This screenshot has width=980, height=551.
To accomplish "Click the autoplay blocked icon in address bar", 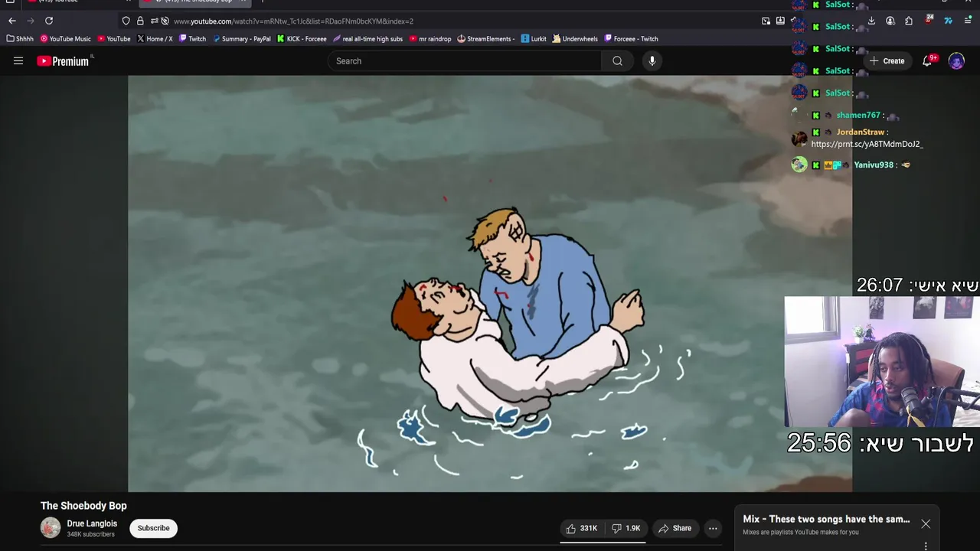I will point(165,21).
